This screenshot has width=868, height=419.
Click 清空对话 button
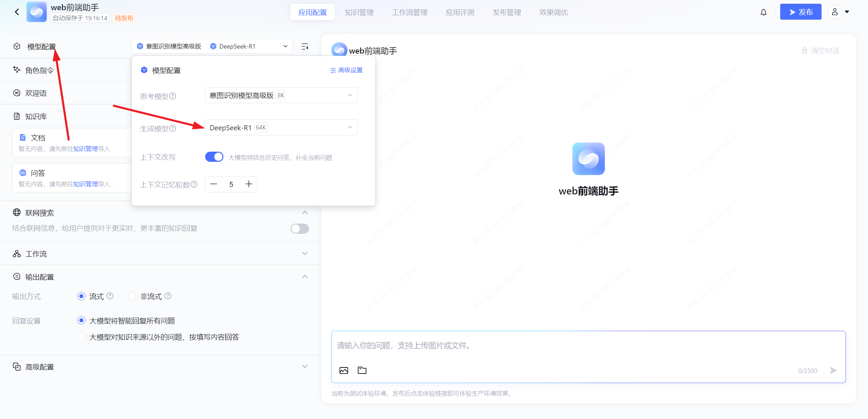coord(820,51)
